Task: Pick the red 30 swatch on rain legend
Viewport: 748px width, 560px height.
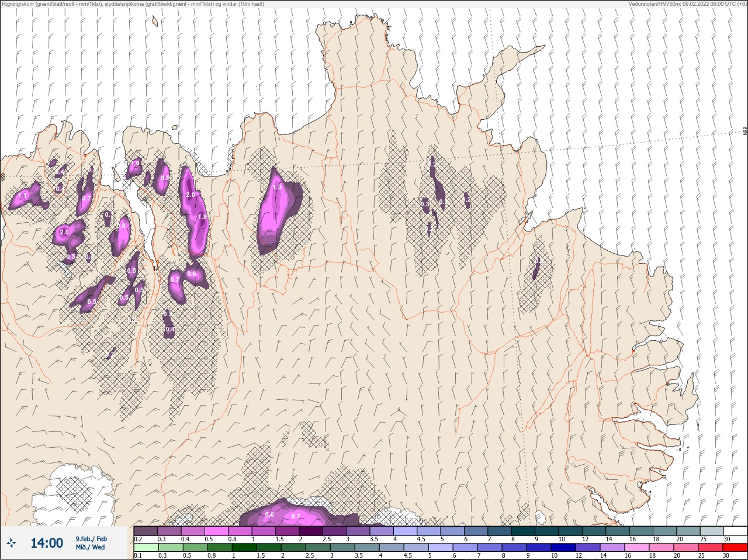Action: (735, 548)
